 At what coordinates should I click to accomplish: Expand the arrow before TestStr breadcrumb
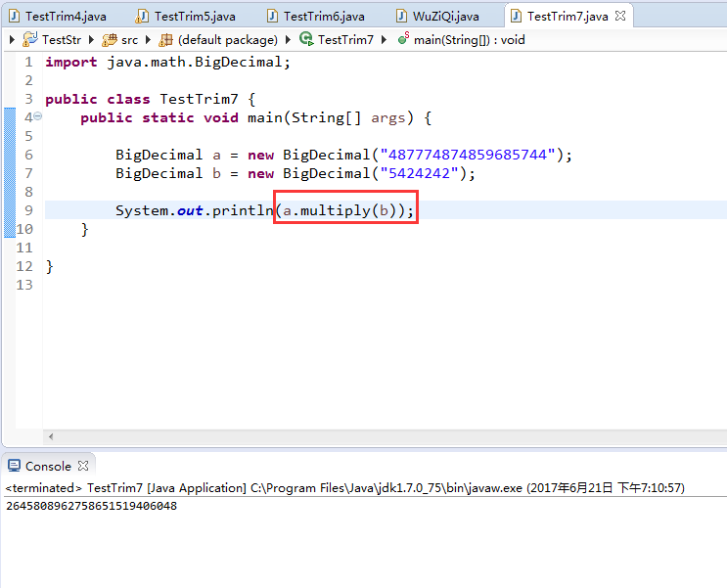[x=12, y=40]
